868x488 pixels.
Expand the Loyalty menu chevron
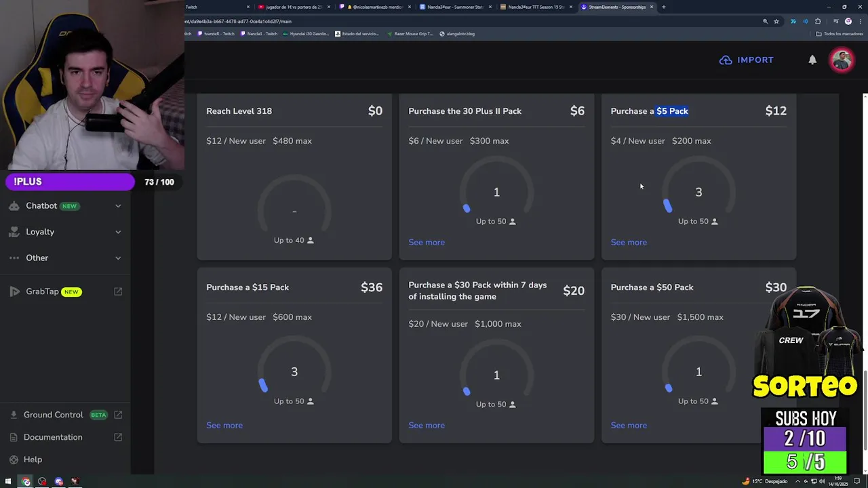118,232
